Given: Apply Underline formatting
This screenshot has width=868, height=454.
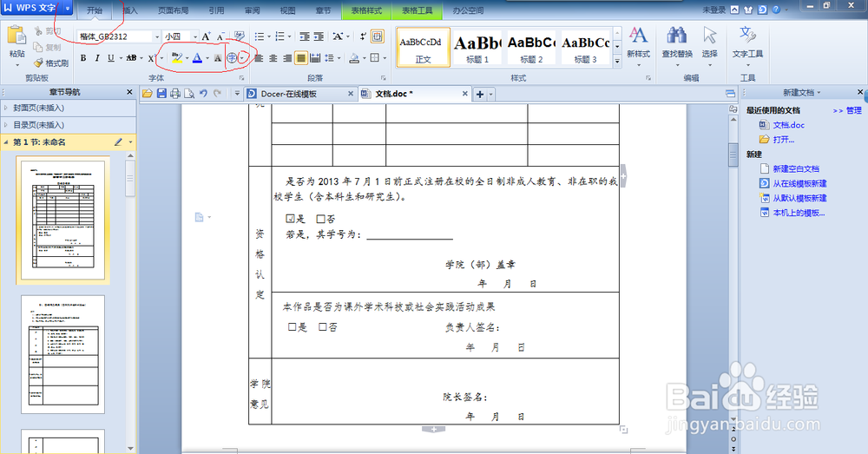Looking at the screenshot, I should (111, 58).
